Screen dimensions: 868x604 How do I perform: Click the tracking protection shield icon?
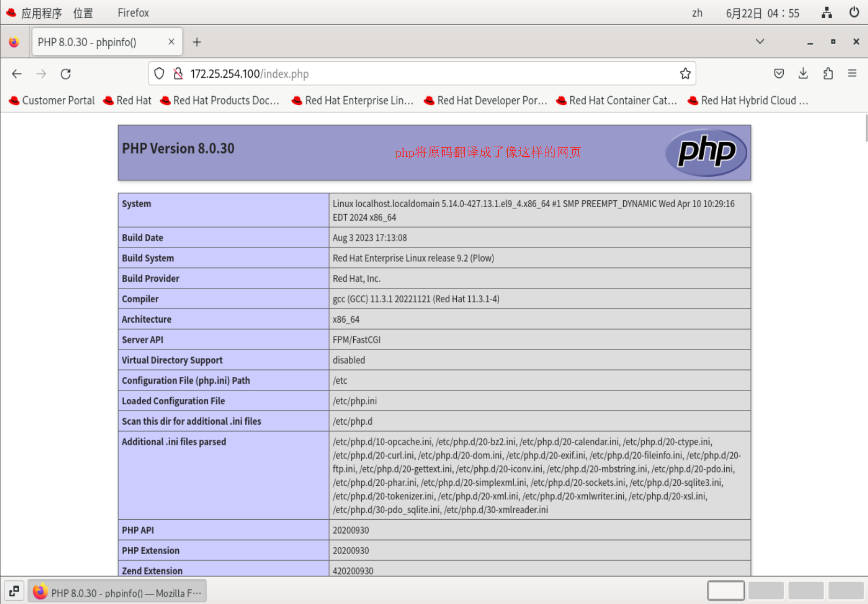(x=159, y=74)
